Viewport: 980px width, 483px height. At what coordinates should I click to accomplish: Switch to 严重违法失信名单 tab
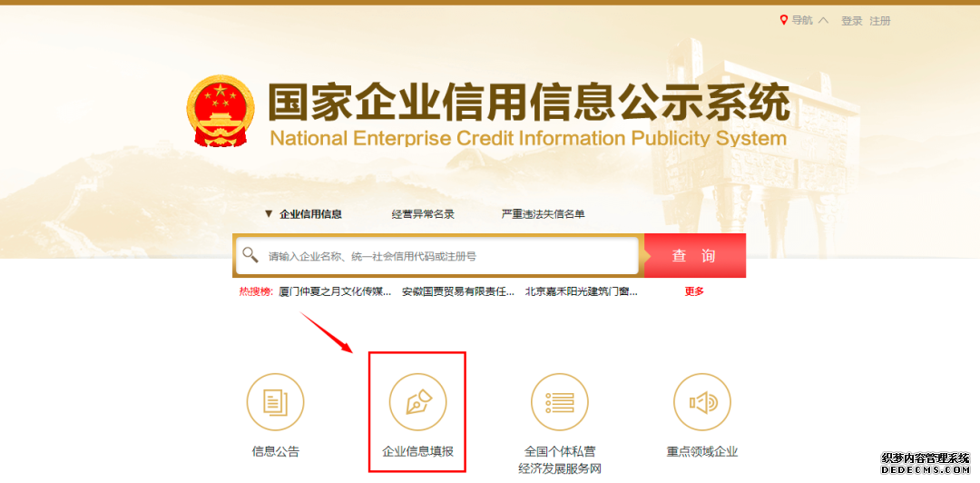(x=544, y=214)
